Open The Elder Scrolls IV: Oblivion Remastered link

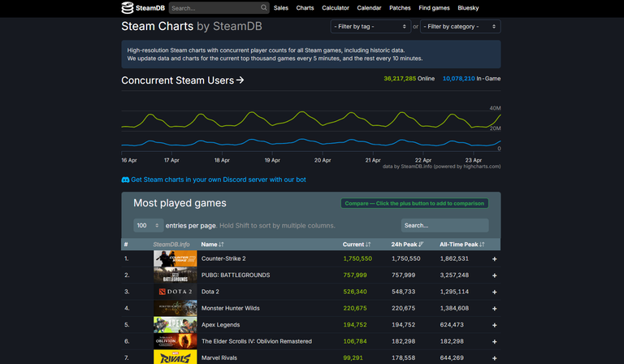(x=257, y=341)
